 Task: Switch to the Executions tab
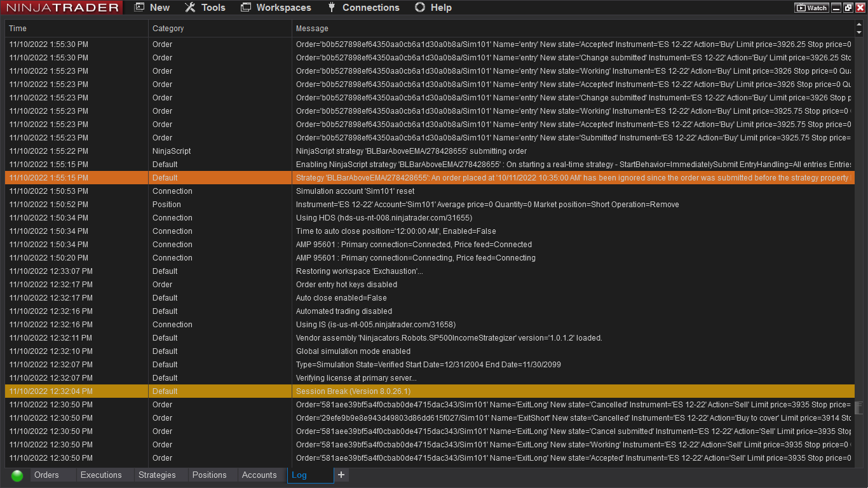point(101,475)
